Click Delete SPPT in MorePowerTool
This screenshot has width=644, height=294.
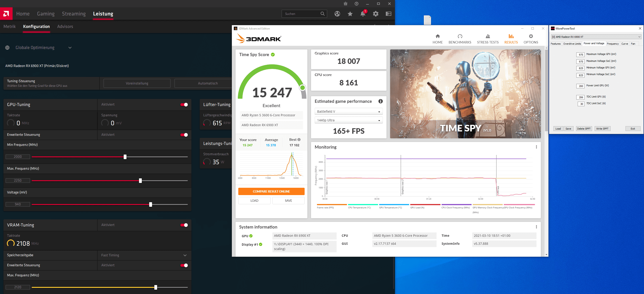click(584, 129)
